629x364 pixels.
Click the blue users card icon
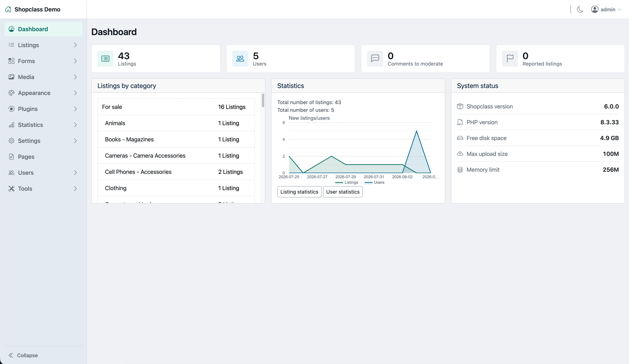[240, 59]
